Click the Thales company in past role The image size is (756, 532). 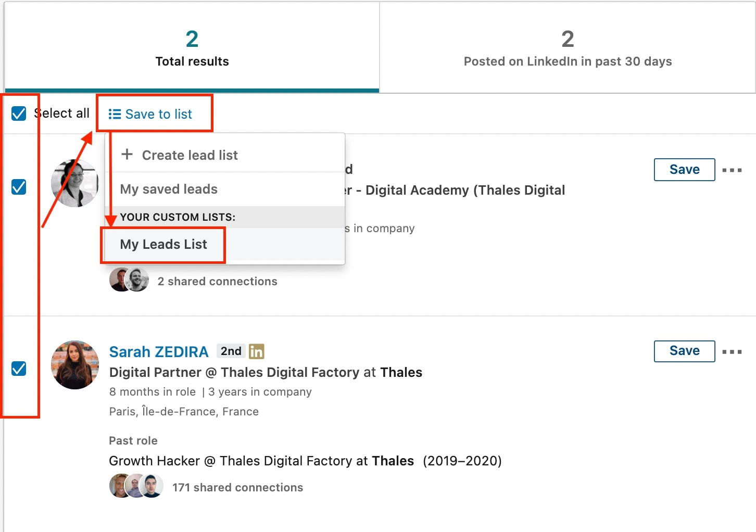coord(393,461)
